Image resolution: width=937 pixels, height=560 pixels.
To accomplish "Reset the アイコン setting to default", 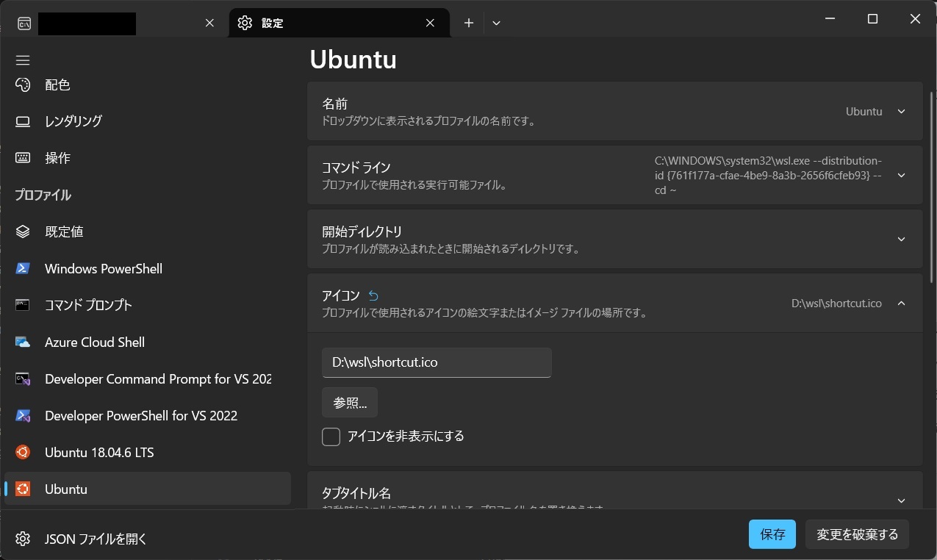I will coord(373,296).
